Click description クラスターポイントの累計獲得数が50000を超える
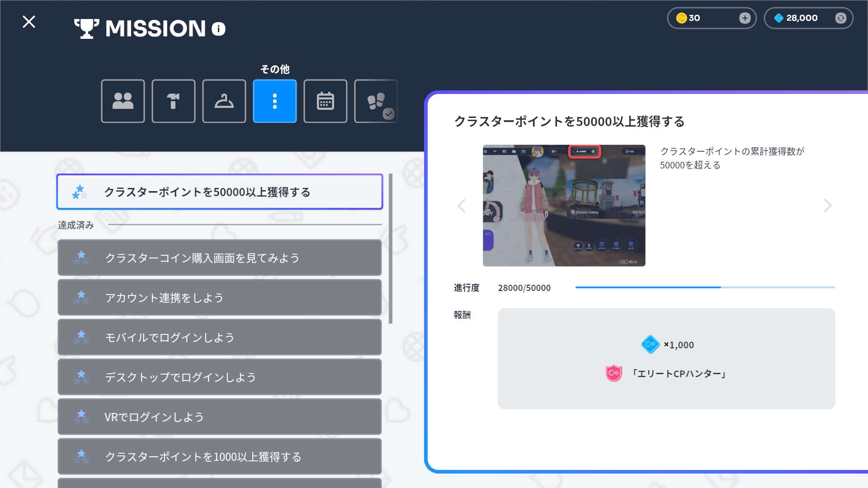868x488 pixels. tap(732, 158)
